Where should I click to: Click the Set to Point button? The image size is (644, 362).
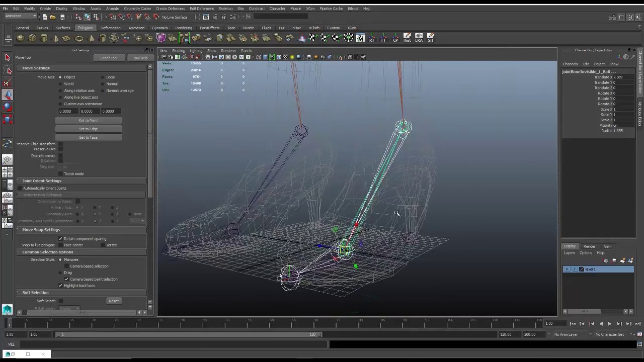click(x=88, y=121)
